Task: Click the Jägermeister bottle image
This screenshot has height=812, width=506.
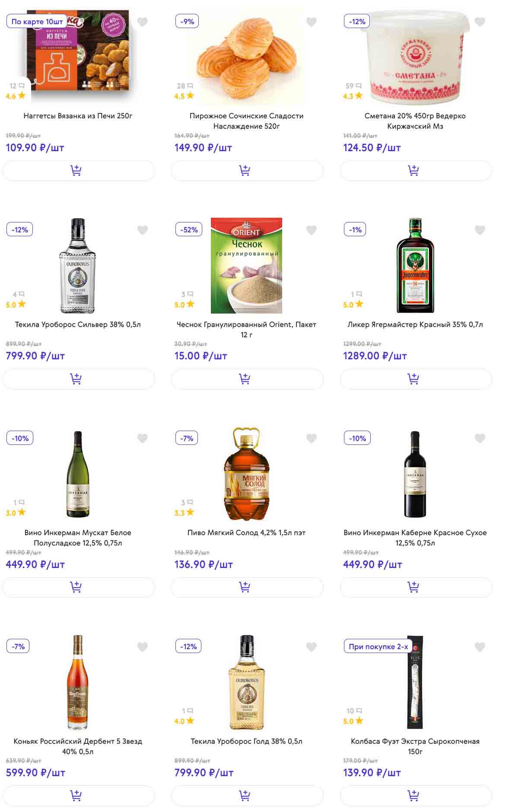Action: coord(415,265)
